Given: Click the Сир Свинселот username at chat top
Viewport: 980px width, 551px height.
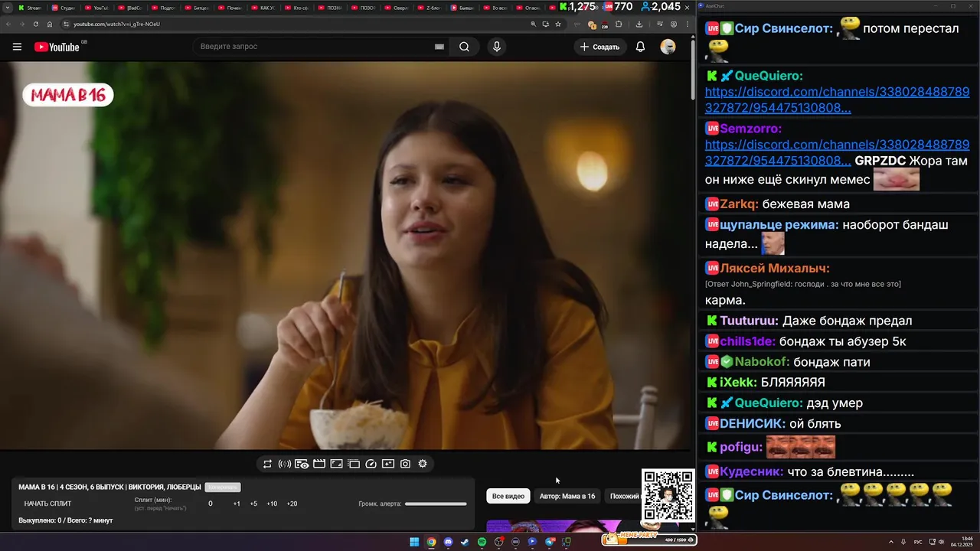Looking at the screenshot, I should pyautogui.click(x=784, y=29).
